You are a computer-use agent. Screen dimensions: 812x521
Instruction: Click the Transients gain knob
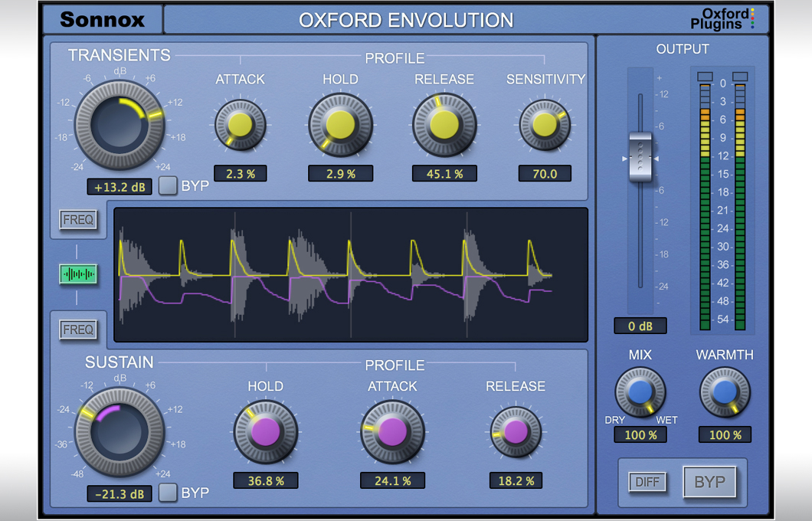pos(120,125)
